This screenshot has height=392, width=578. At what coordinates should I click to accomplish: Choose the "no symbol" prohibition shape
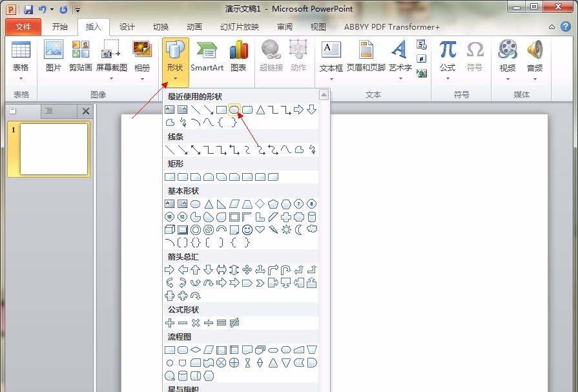(208, 230)
